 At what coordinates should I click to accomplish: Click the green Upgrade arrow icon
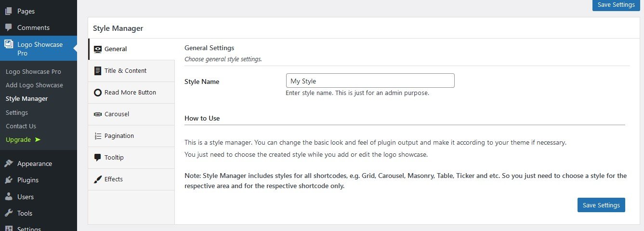click(x=38, y=139)
